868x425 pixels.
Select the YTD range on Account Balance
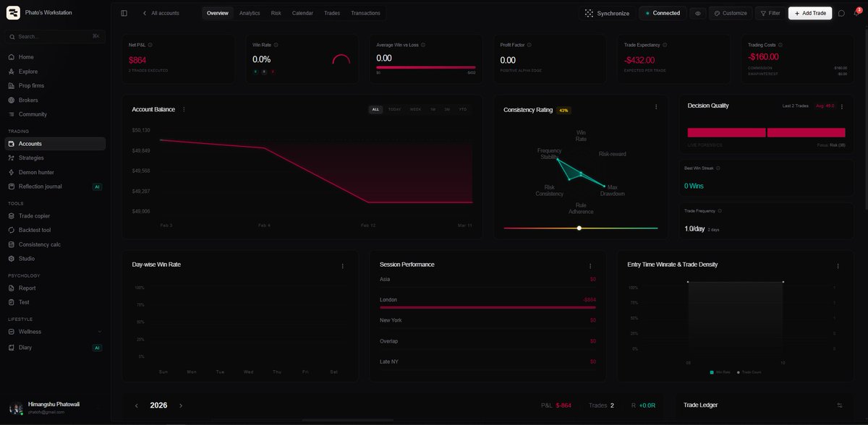pyautogui.click(x=463, y=109)
